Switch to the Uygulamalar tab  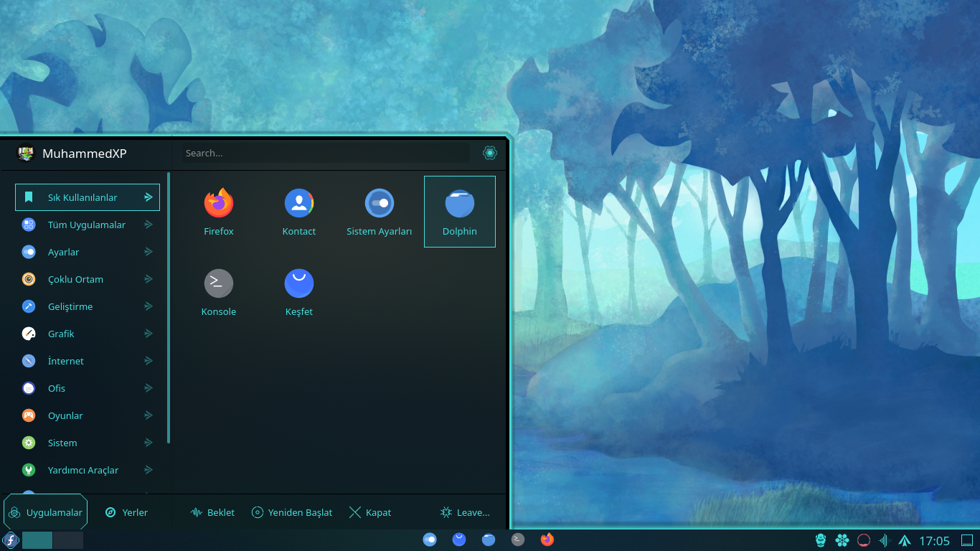[x=46, y=512]
